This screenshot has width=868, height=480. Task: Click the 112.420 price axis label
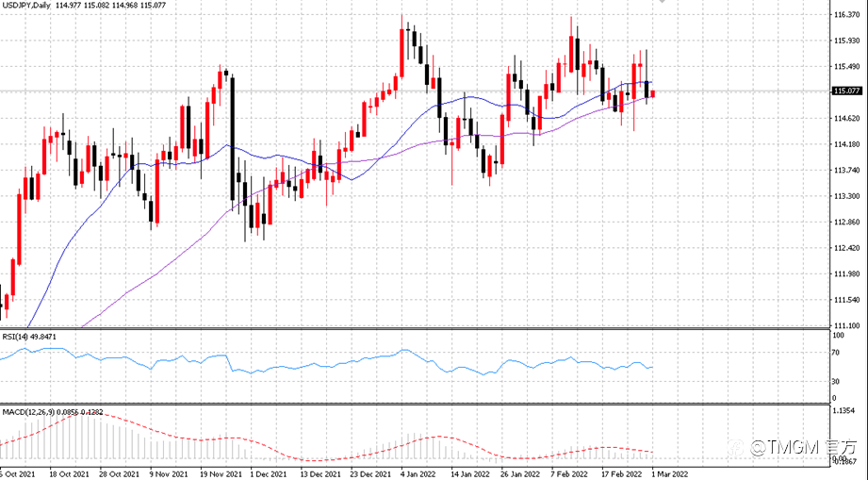847,249
